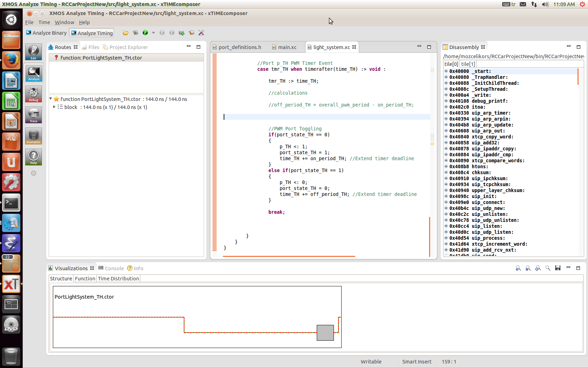
Task: Click the Smart Insert status bar entry
Action: 416,362
